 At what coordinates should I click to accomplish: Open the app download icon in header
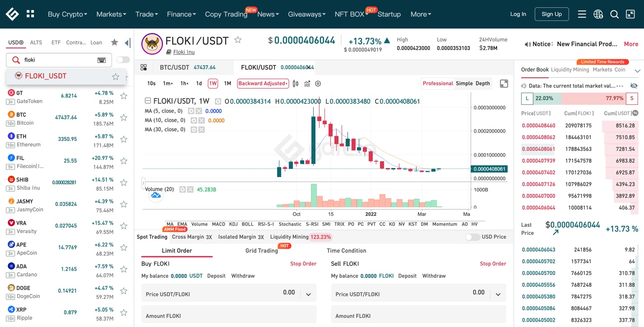click(630, 14)
